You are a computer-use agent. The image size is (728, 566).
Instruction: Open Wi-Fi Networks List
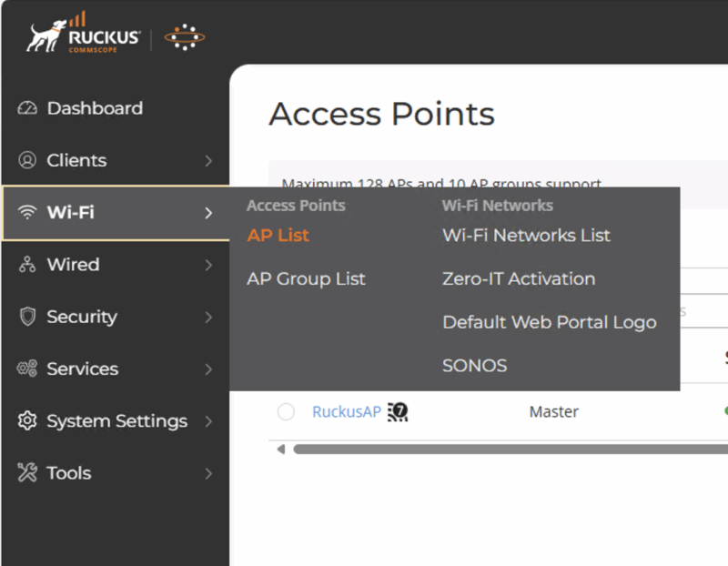526,235
